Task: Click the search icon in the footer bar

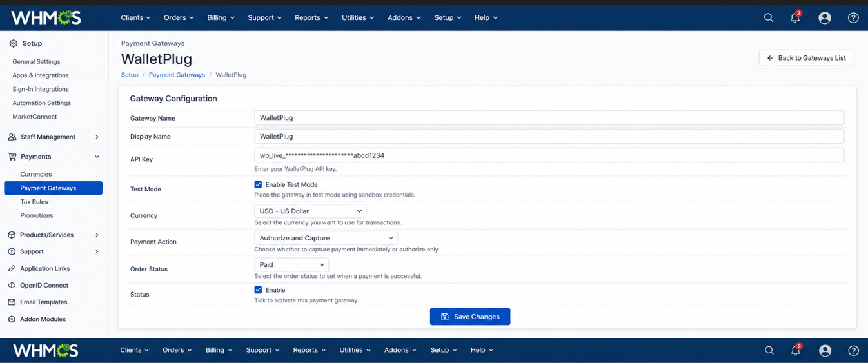Action: 769,350
